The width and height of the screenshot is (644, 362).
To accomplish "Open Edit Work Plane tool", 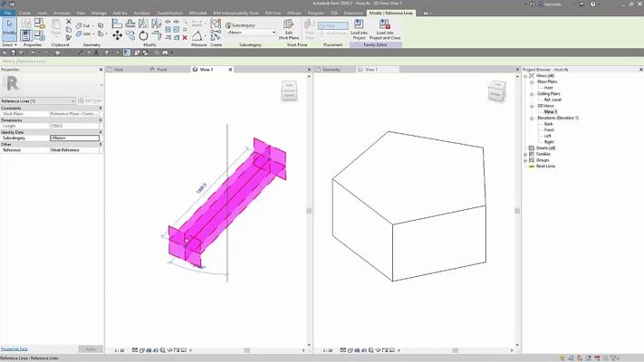I will pyautogui.click(x=288, y=30).
